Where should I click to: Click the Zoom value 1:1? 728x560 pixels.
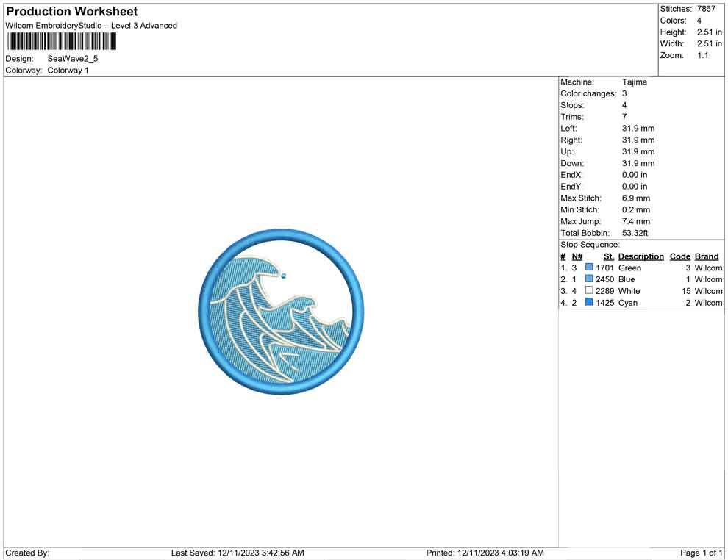(702, 56)
